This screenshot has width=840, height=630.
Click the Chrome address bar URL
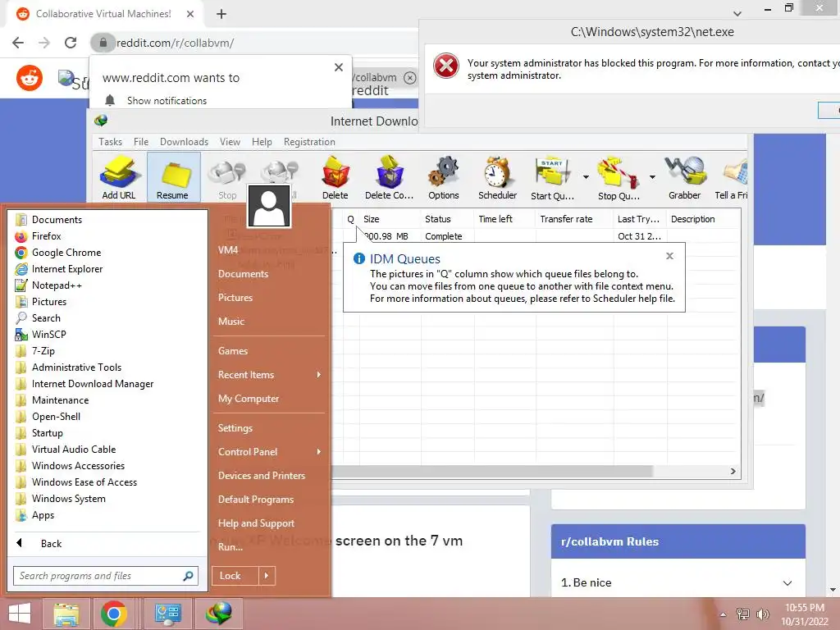point(176,43)
